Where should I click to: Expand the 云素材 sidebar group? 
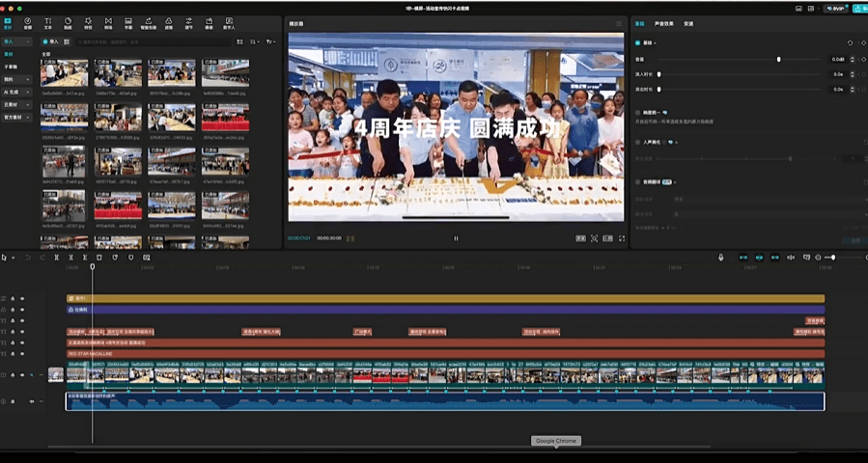click(16, 104)
